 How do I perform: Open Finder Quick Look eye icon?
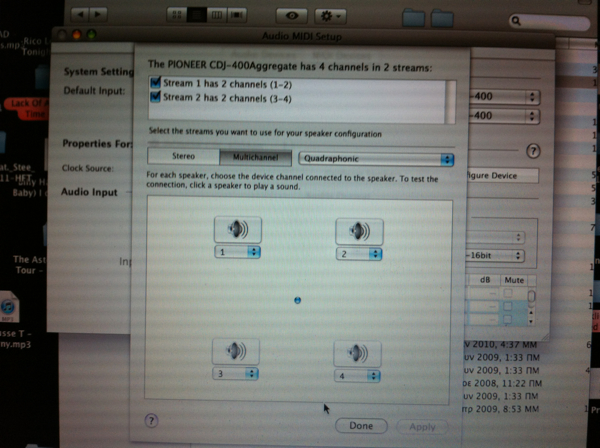pyautogui.click(x=293, y=16)
